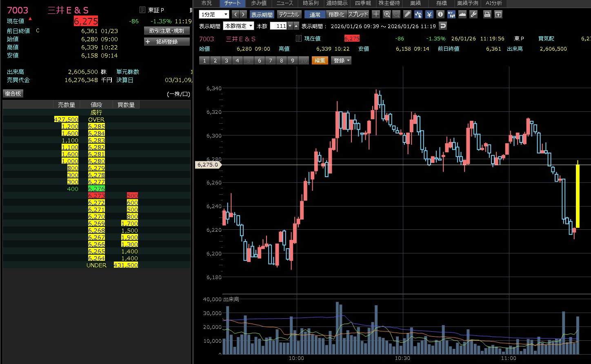Open the 本数指定 period type dropdown
The width and height of the screenshot is (591, 364).
point(238,26)
